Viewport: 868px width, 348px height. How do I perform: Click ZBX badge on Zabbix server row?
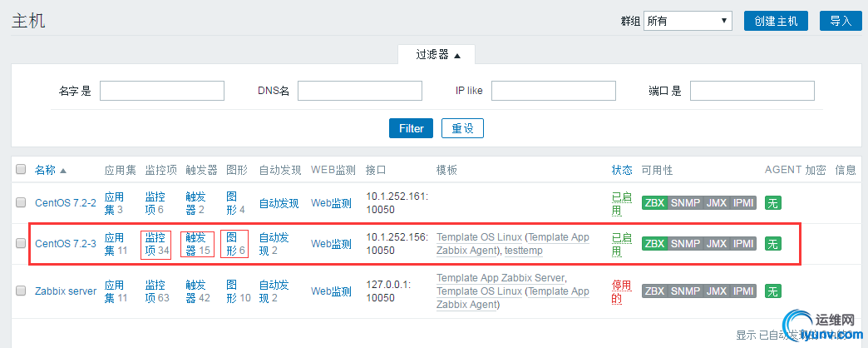click(654, 291)
